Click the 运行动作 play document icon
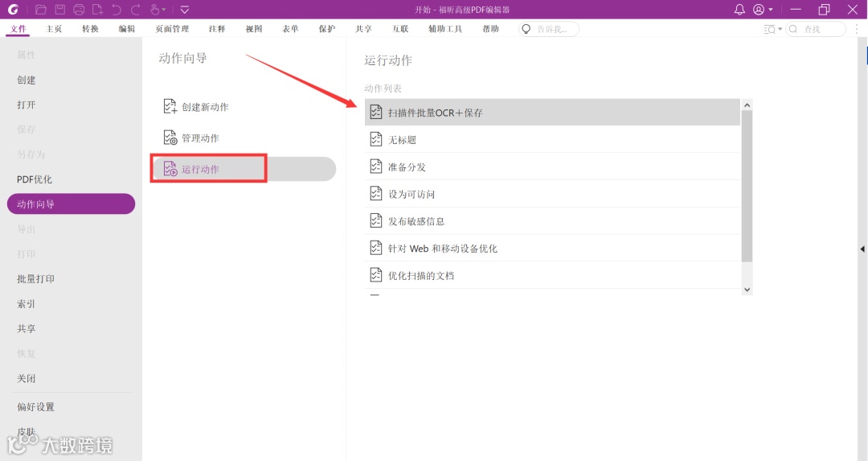 click(170, 168)
